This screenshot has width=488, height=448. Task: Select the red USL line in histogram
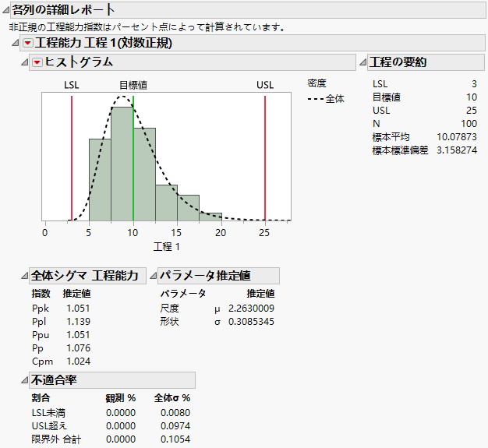pos(265,158)
